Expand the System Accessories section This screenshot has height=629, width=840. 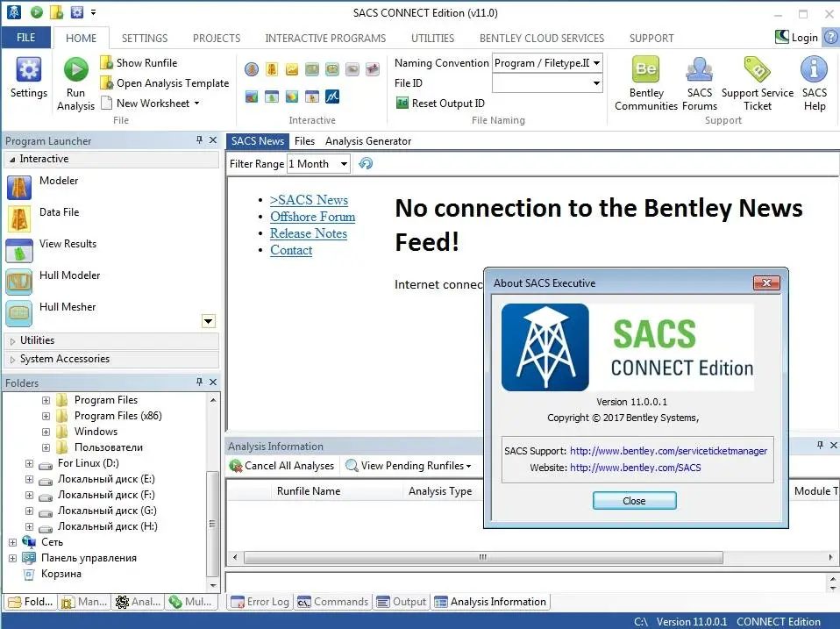pyautogui.click(x=12, y=360)
